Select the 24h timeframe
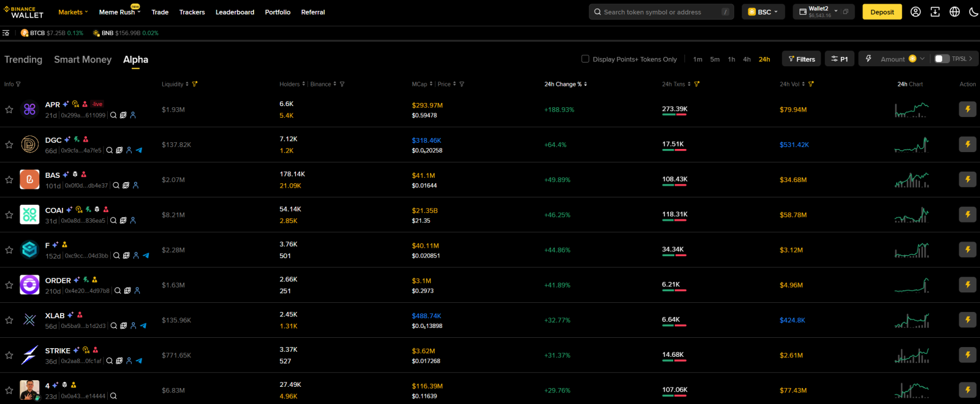 click(x=764, y=59)
